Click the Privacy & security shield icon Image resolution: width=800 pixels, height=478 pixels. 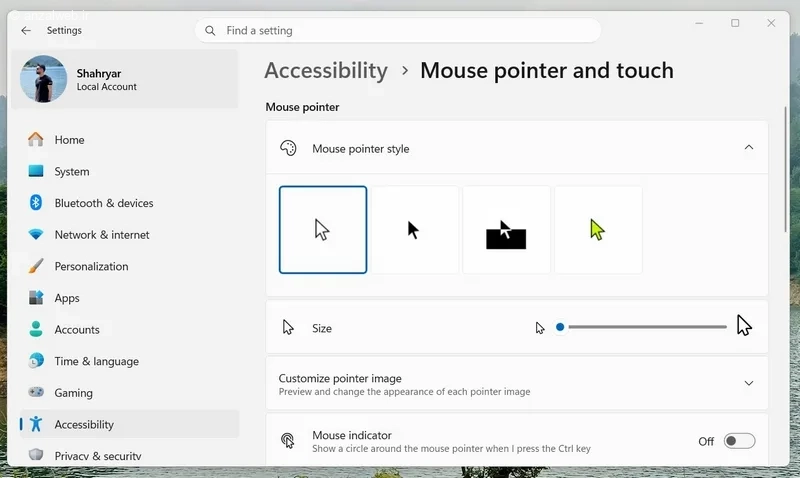click(36, 455)
